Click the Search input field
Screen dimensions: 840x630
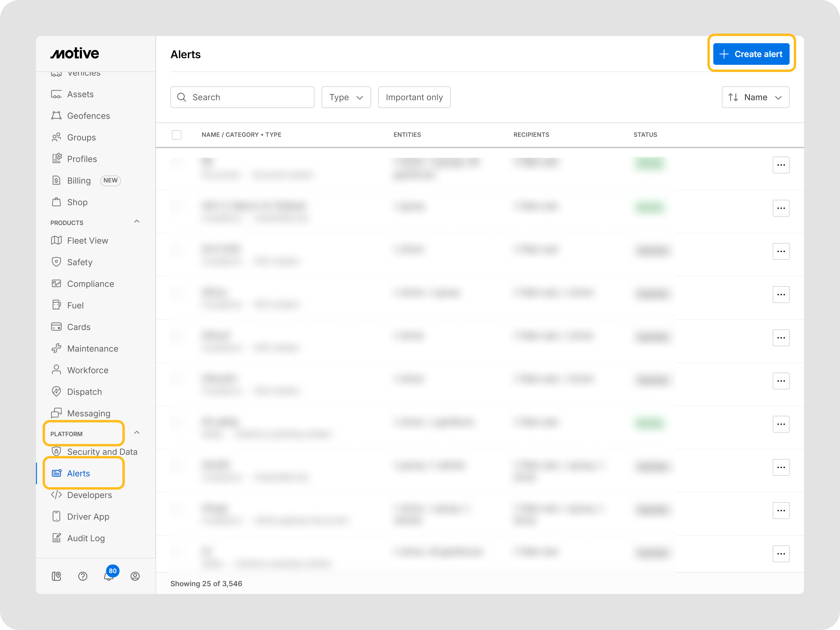(x=242, y=97)
